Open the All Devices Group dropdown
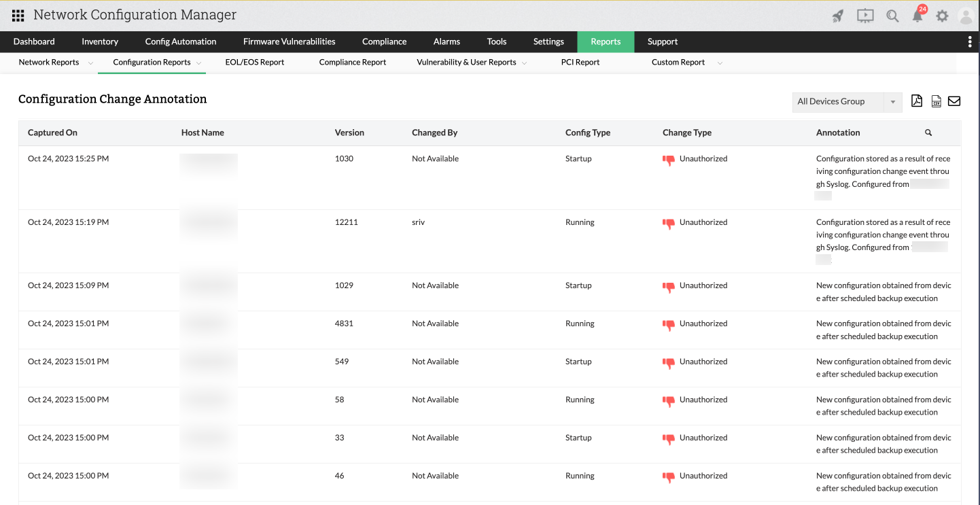 click(847, 101)
